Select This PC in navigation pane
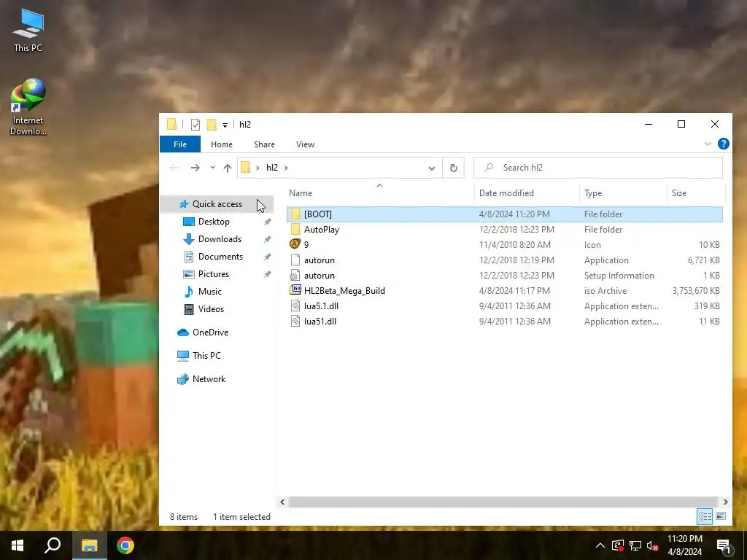This screenshot has width=747, height=560. tap(206, 356)
